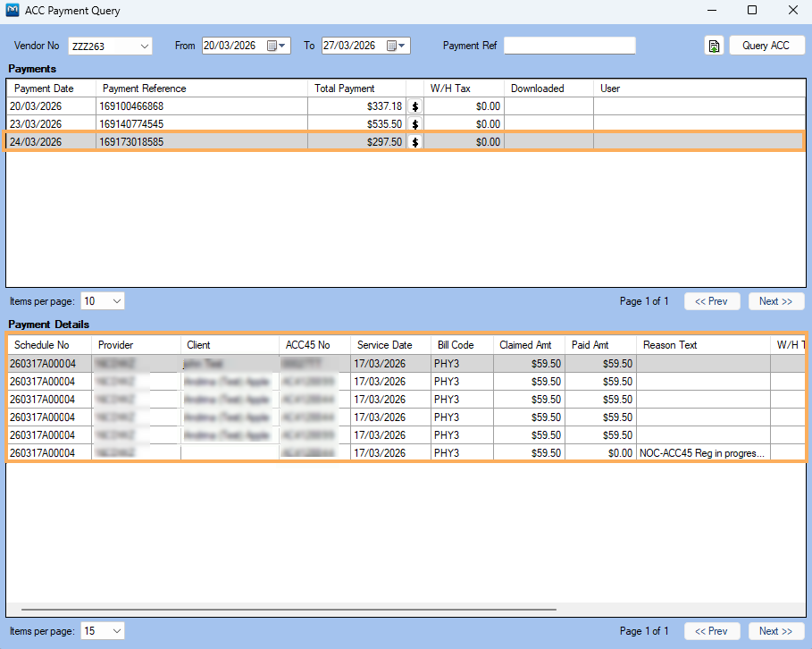Click Payment Details << Prev button

click(x=712, y=631)
